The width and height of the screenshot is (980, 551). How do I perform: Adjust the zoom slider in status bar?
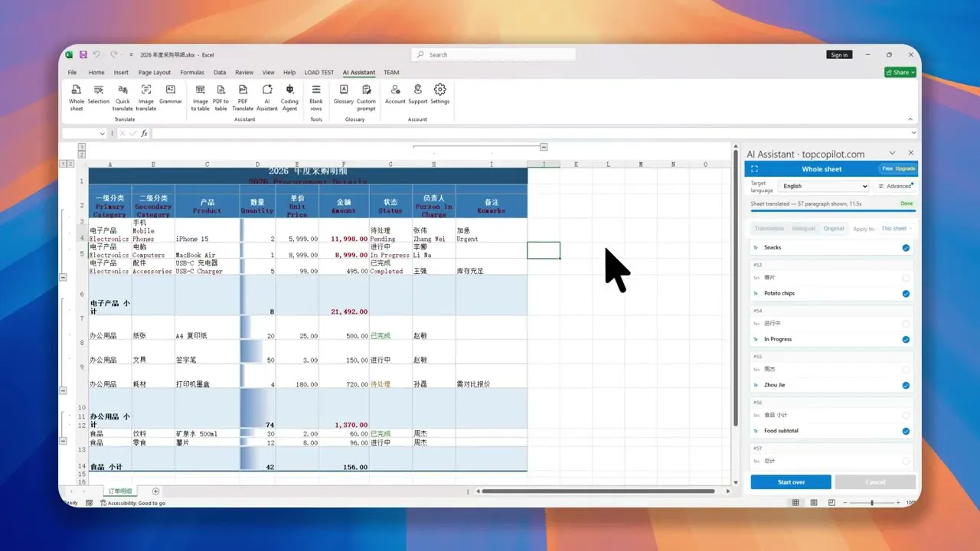coord(872,503)
